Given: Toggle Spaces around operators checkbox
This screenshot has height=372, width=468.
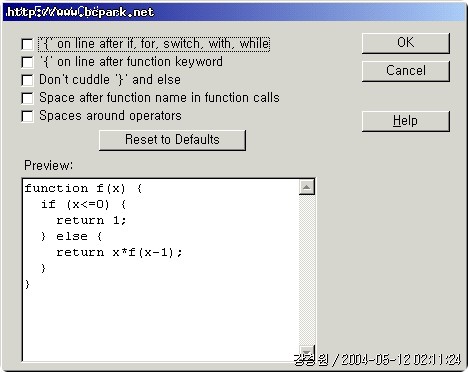Looking at the screenshot, I should [x=27, y=116].
